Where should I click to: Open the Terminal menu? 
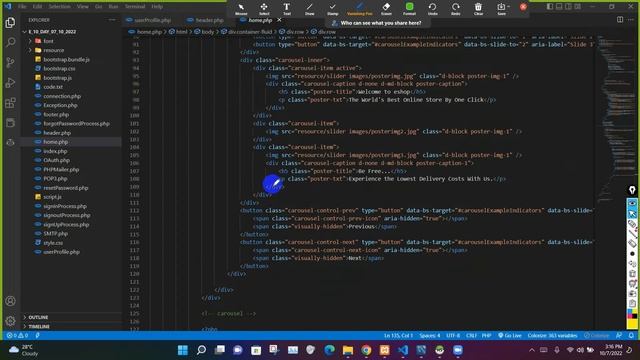pyautogui.click(x=135, y=7)
